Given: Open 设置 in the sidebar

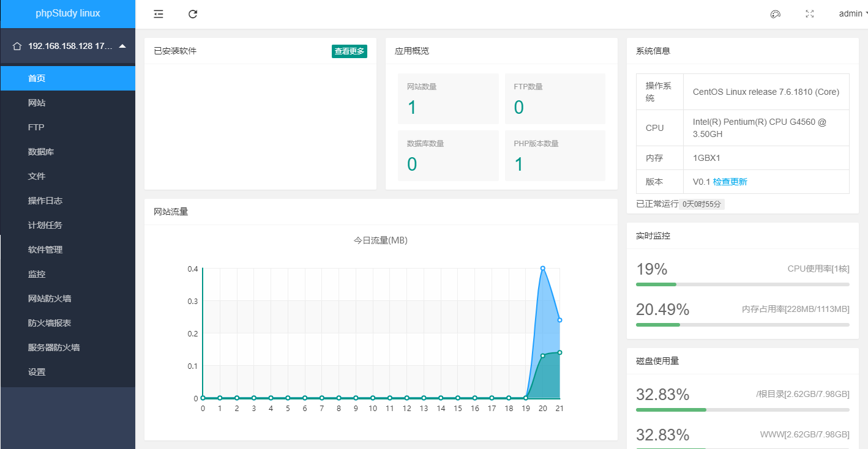Looking at the screenshot, I should coord(37,372).
